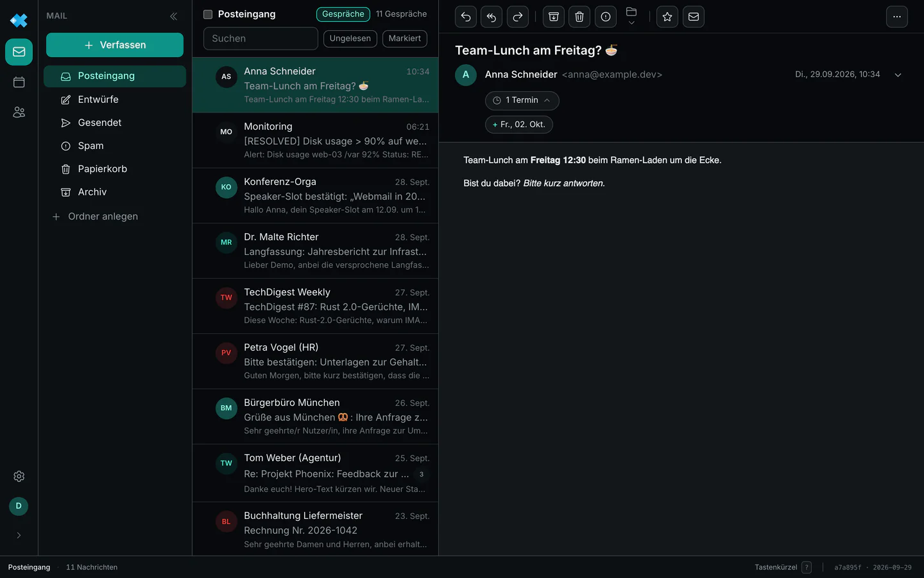Click the Verfassen compose button
Viewport: 924px width, 578px height.
(115, 45)
